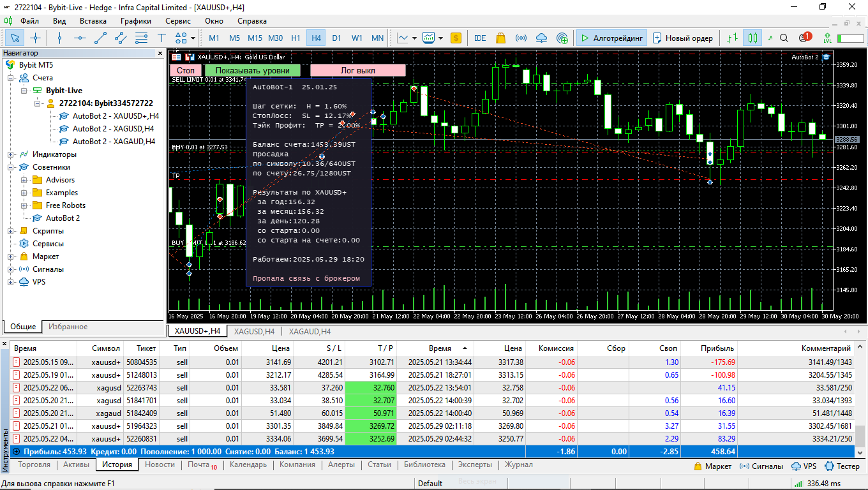This screenshot has width=868, height=490.
Task: Sort history by Прибыль column header
Action: coord(708,348)
